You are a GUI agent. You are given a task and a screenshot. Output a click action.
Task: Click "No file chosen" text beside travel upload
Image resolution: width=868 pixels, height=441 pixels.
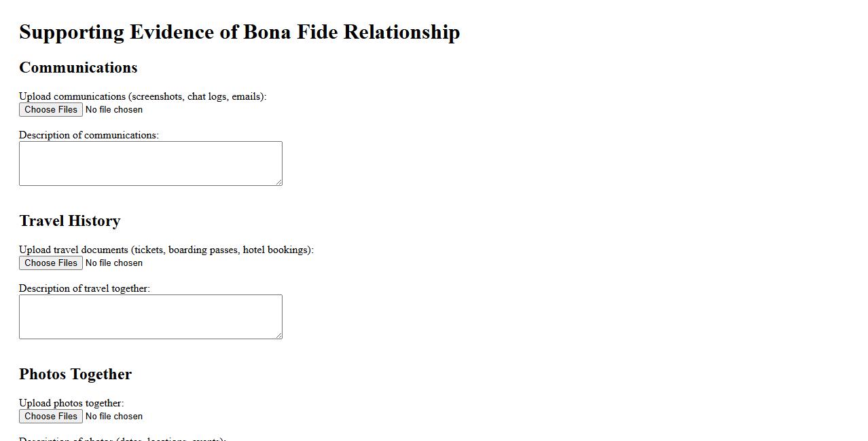[114, 263]
